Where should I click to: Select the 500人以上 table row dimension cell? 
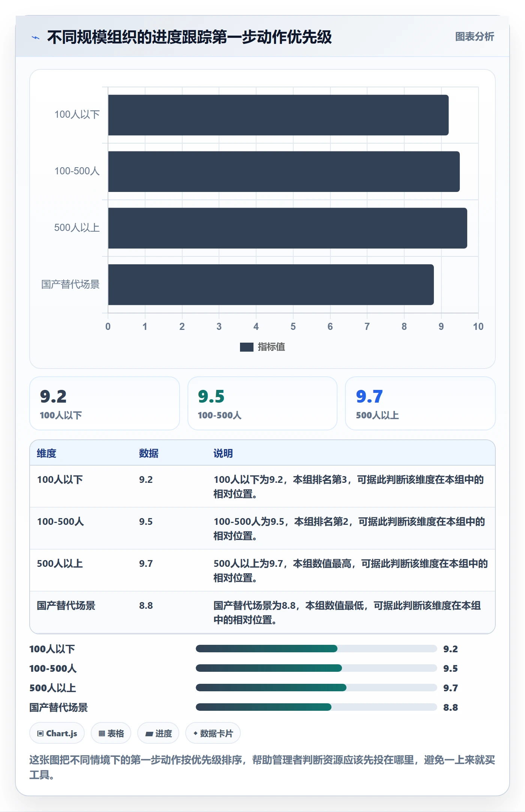(x=60, y=563)
